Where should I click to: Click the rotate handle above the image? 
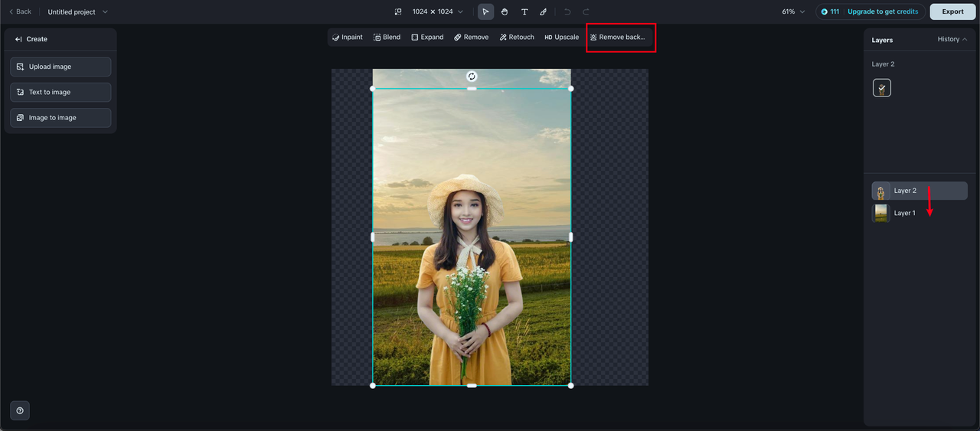point(472,76)
